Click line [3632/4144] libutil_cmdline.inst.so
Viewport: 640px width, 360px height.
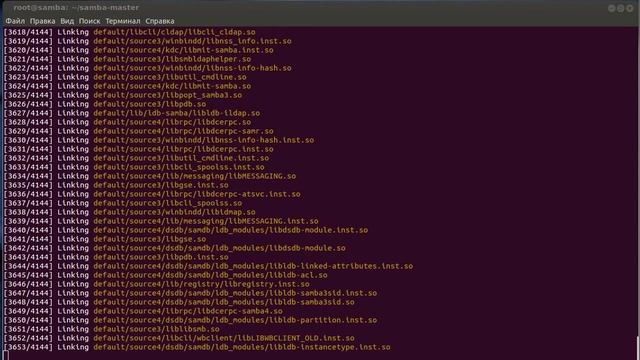136,158
